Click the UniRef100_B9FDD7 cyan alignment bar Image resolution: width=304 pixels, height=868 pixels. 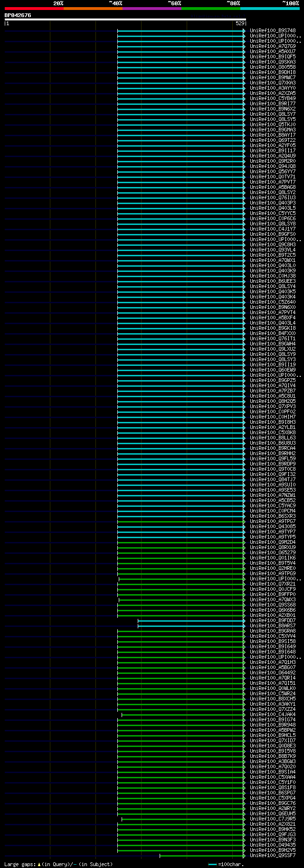pos(191,621)
